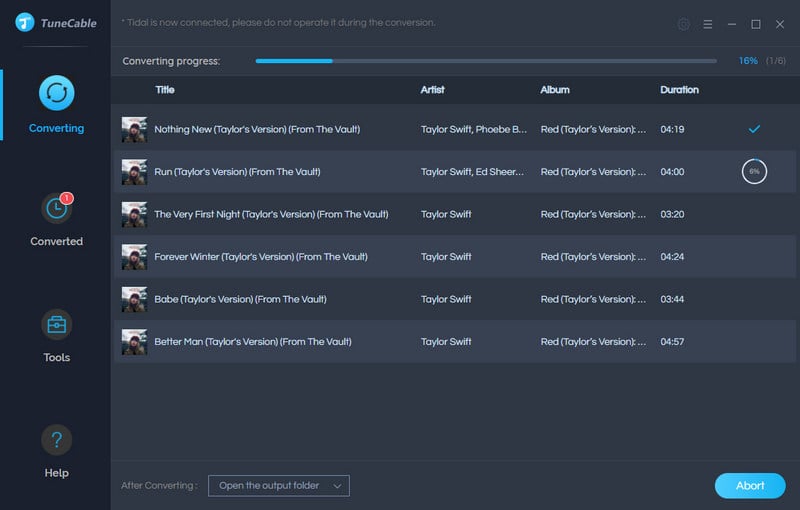The width and height of the screenshot is (800, 510).
Task: Select the Run (Taylor's Version) title
Action: tap(237, 171)
